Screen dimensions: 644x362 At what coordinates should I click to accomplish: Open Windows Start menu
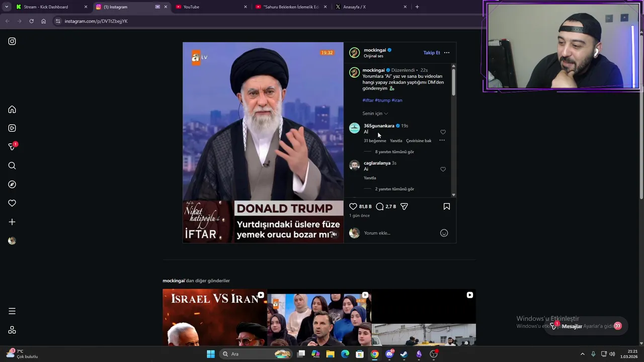(x=211, y=354)
